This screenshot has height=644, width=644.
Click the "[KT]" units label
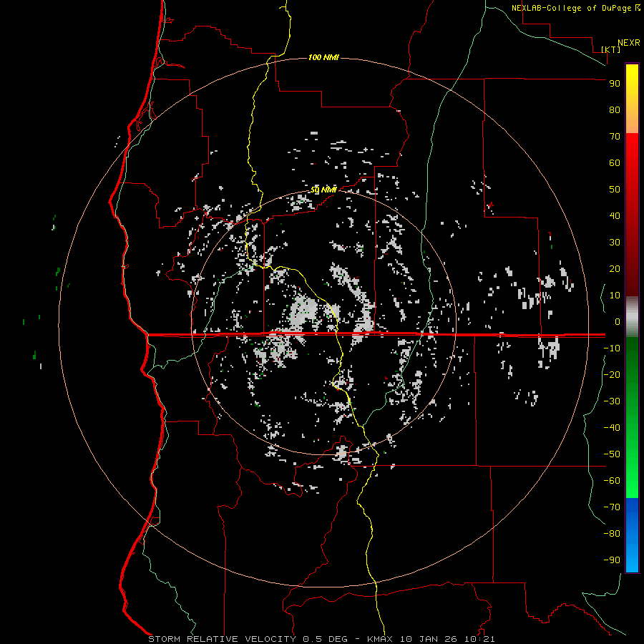point(611,49)
